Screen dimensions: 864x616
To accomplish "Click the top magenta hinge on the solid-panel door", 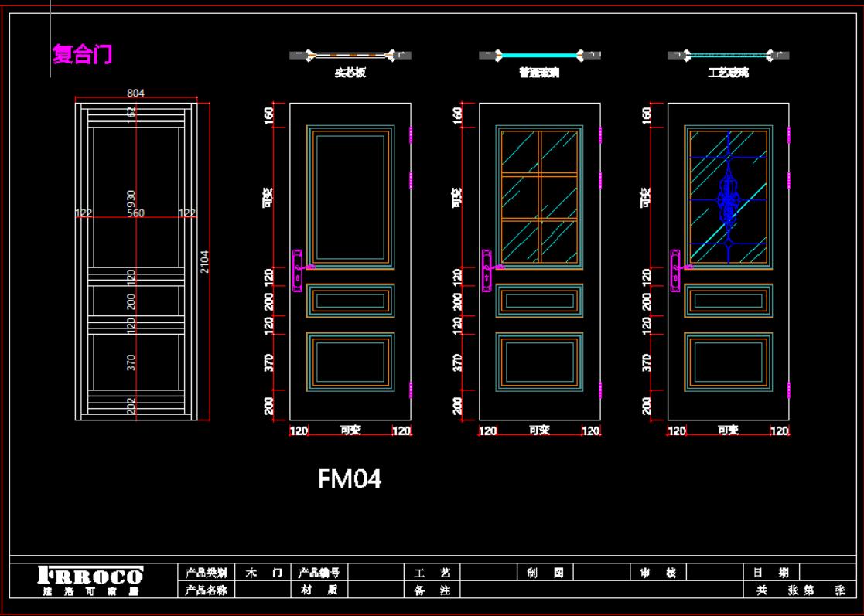I will point(412,135).
